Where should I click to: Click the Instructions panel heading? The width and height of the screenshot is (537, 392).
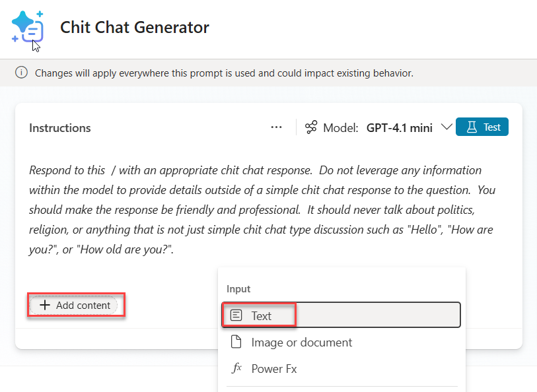pos(59,127)
